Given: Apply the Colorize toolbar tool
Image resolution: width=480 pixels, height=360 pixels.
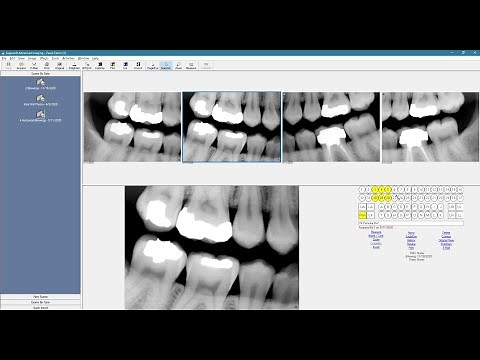Looking at the screenshot, I should click(100, 66).
